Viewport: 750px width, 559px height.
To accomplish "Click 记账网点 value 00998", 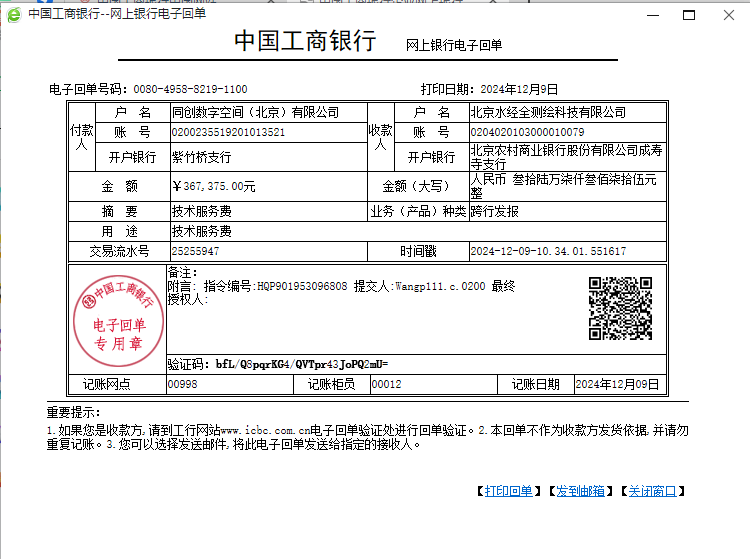I will pos(182,384).
